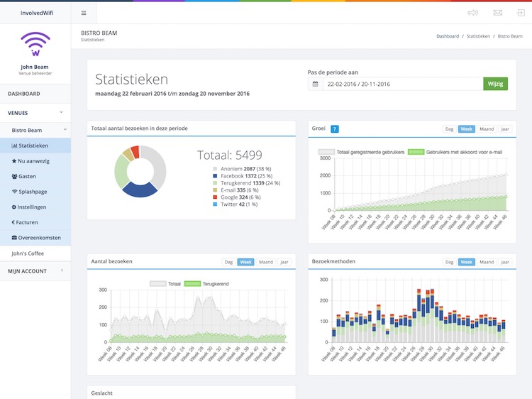The width and height of the screenshot is (532, 399).
Task: Click the calendar icon beside date range
Action: [315, 84]
